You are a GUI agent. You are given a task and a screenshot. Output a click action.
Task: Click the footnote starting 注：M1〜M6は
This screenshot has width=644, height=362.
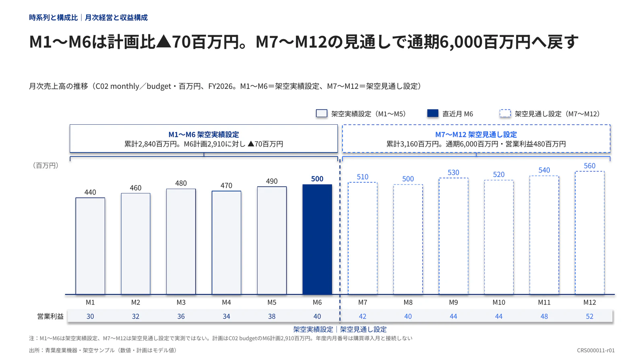[x=221, y=338]
